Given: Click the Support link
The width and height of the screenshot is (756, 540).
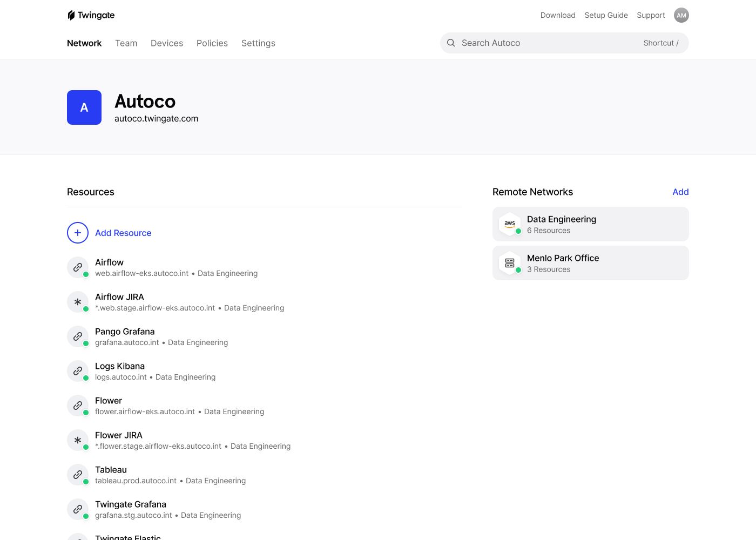Looking at the screenshot, I should click(x=651, y=15).
